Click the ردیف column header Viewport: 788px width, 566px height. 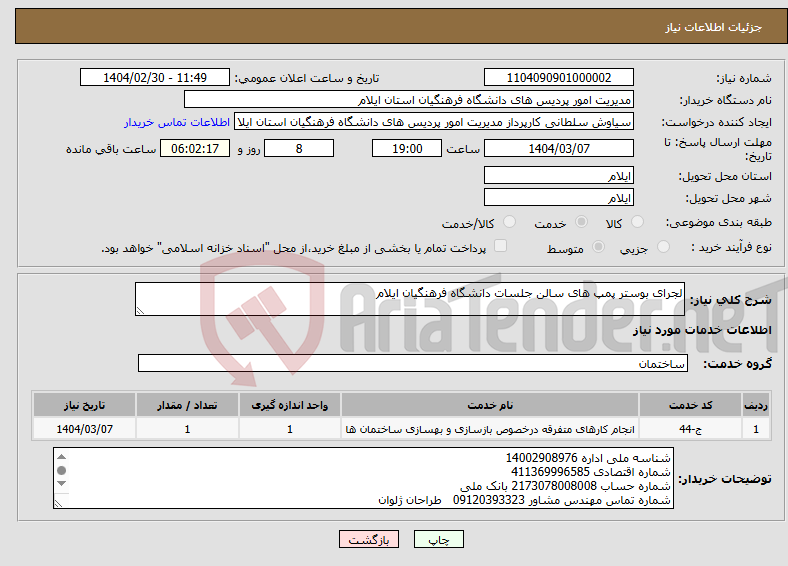tap(756, 405)
